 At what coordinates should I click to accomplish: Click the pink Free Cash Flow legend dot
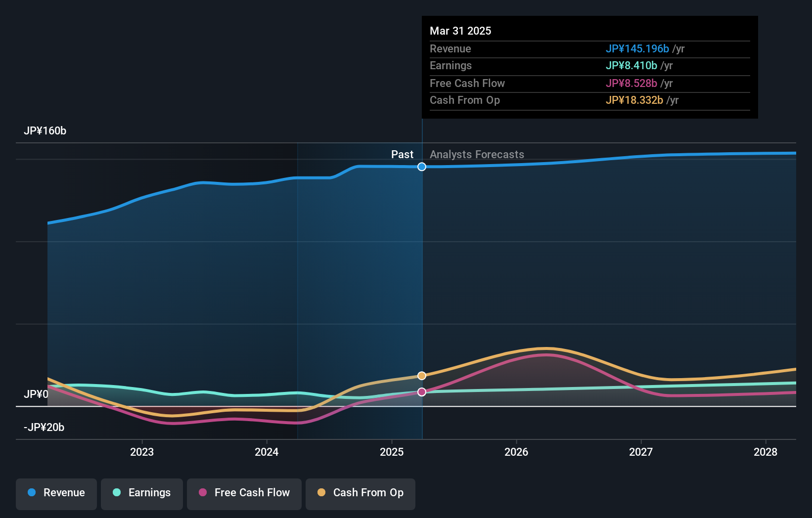click(x=203, y=493)
